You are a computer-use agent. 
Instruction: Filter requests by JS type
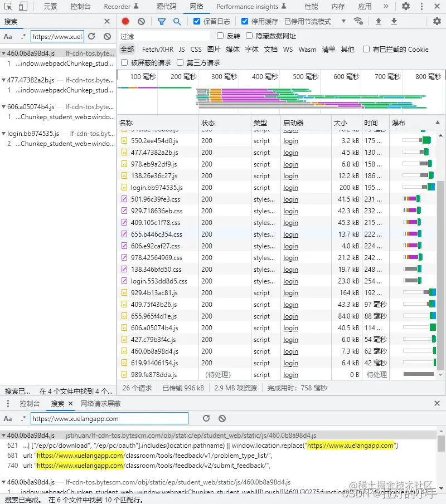tap(182, 49)
